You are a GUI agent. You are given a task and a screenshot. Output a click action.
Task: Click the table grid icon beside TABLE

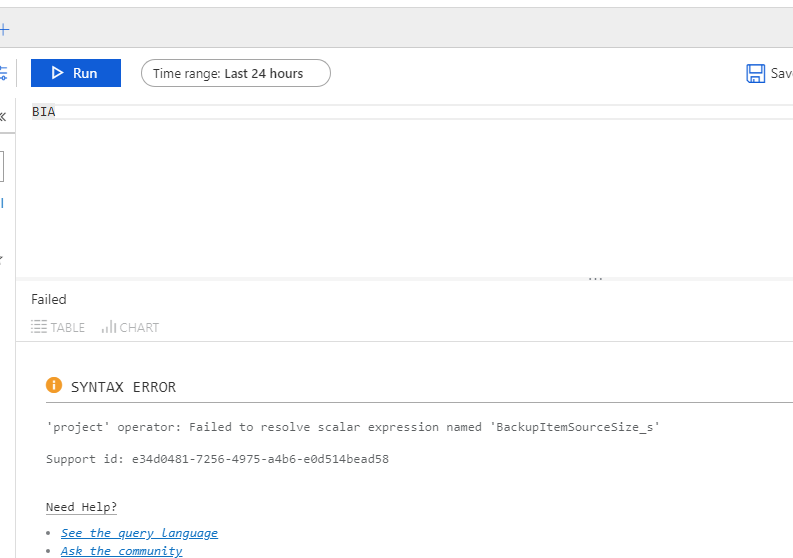[39, 327]
